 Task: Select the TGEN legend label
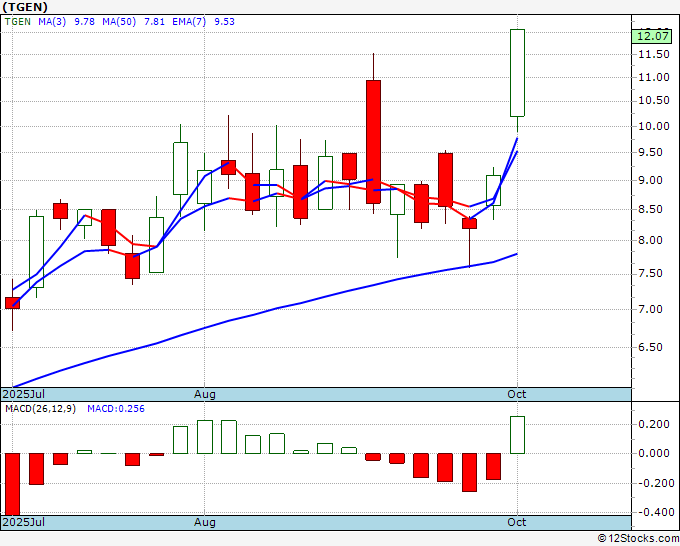tap(18, 22)
